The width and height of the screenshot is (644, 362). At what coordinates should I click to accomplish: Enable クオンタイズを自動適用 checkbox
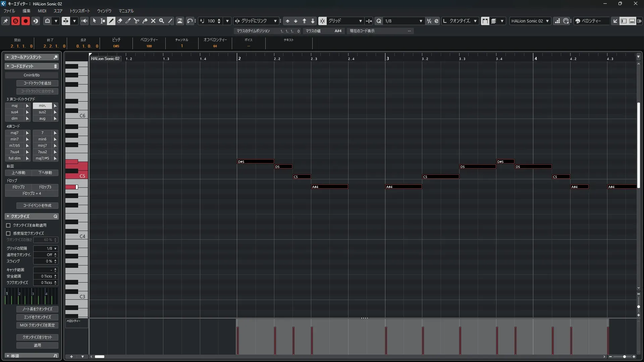pyautogui.click(x=8, y=226)
